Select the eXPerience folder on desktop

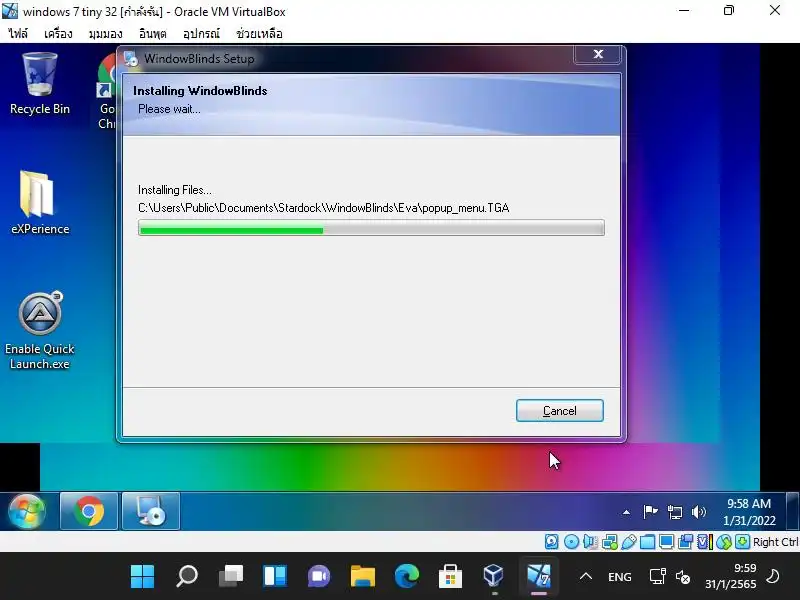tap(40, 203)
